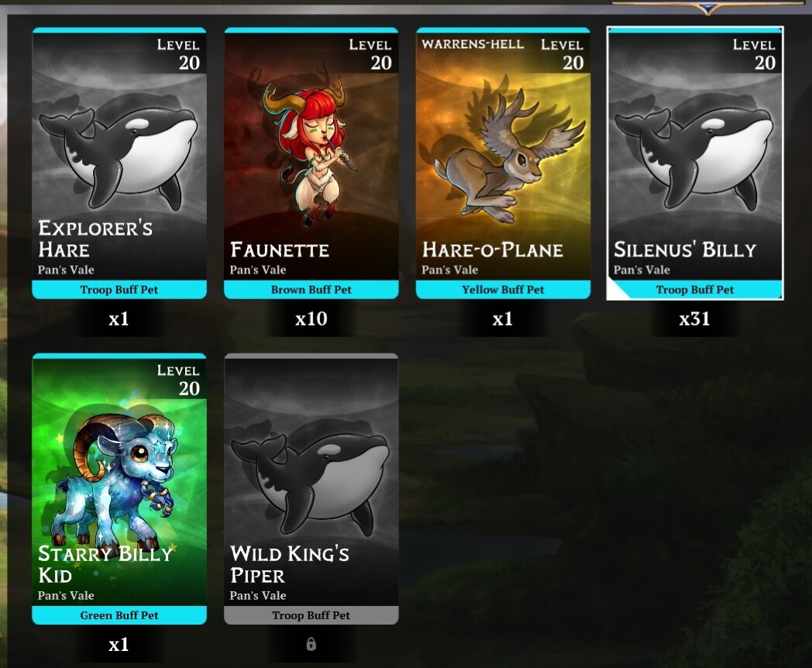812x668 pixels.
Task: Click the gray Troop Buff Pet label on locked card
Action: [x=311, y=615]
